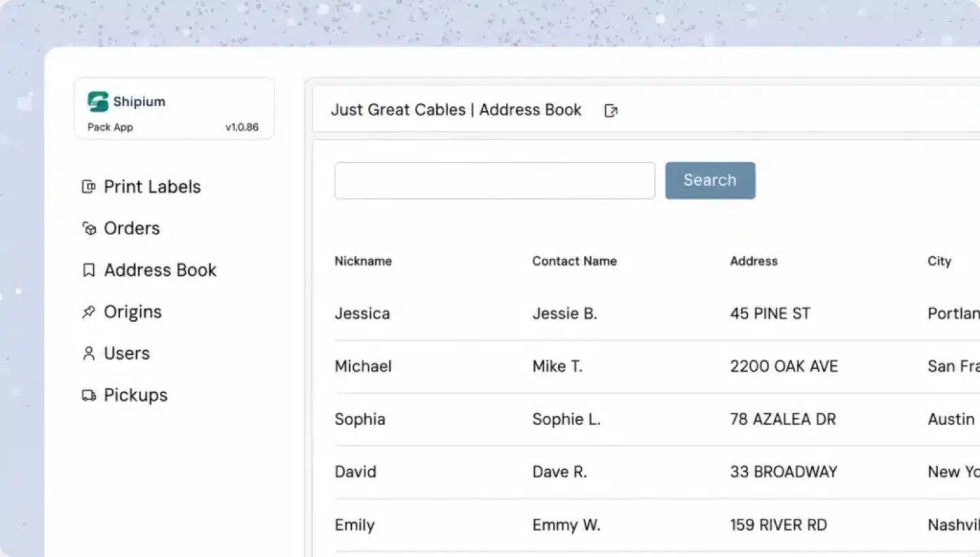
Task: Focus the address search input field
Action: tap(495, 180)
